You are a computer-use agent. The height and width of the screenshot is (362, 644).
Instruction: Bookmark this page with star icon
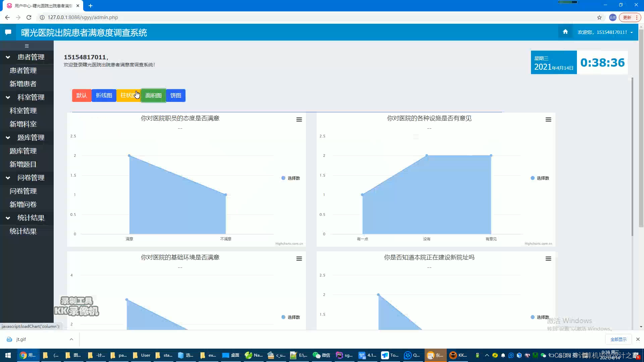coord(599,17)
